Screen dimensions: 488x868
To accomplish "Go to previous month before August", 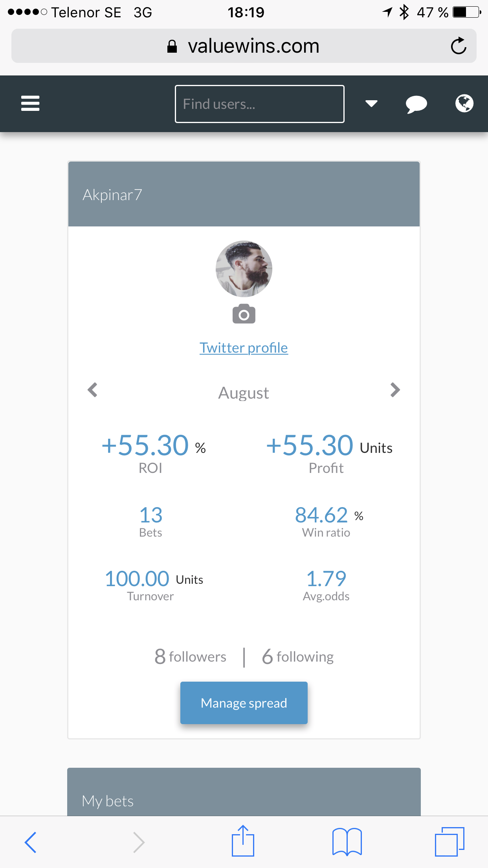I will (93, 390).
